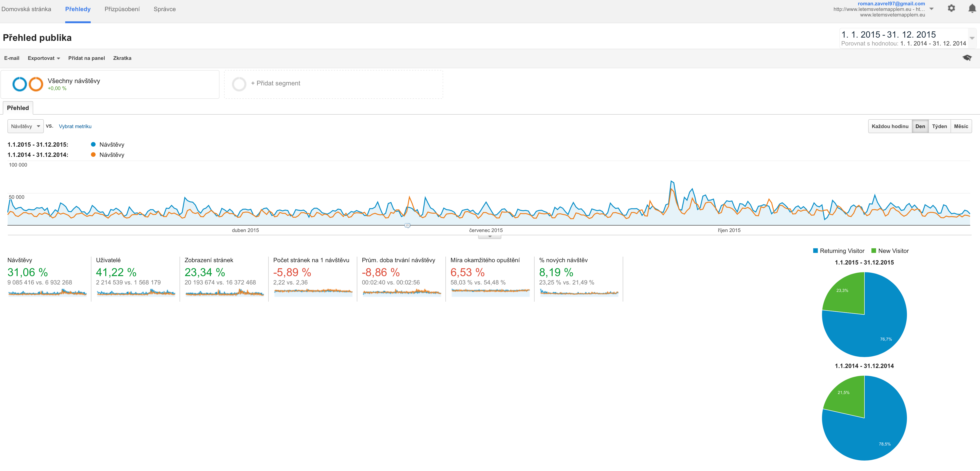Open the date range picker arrow

[x=972, y=38]
